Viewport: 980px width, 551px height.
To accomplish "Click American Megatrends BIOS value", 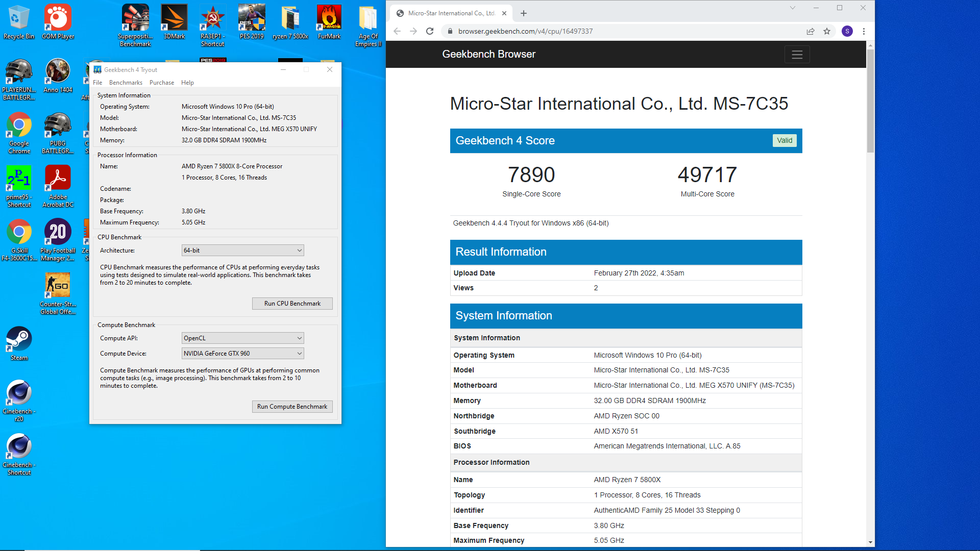I will 667,446.
